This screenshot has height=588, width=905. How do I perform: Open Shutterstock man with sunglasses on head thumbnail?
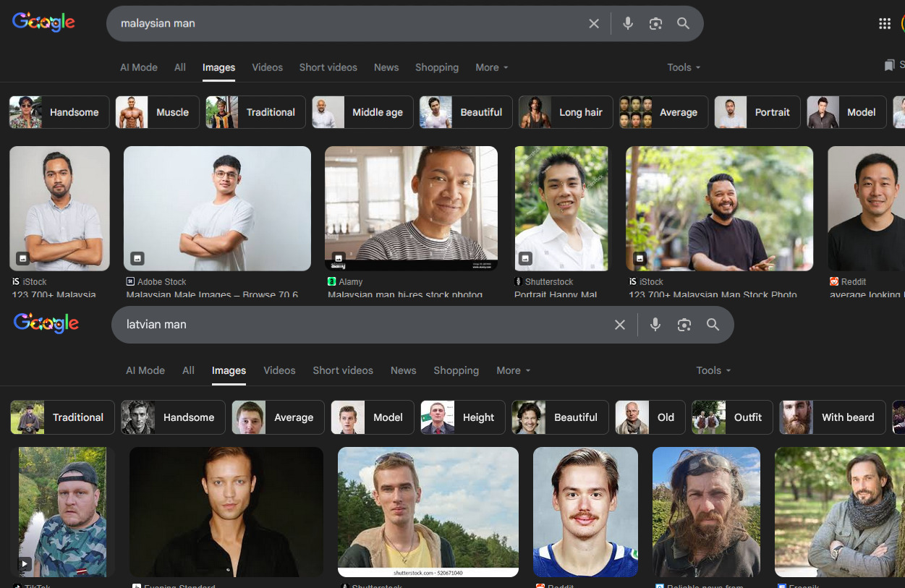coord(428,512)
